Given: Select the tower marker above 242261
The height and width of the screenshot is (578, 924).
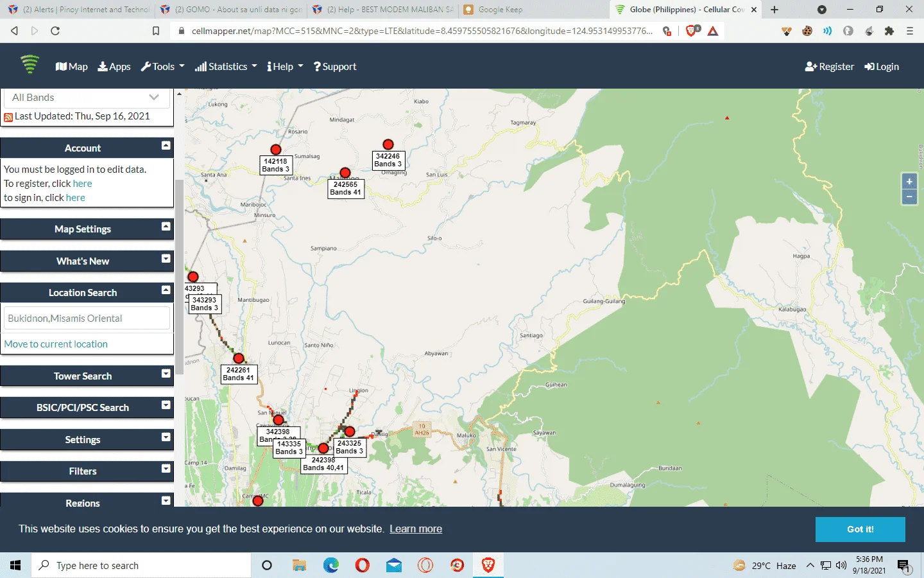Looking at the screenshot, I should pos(239,358).
